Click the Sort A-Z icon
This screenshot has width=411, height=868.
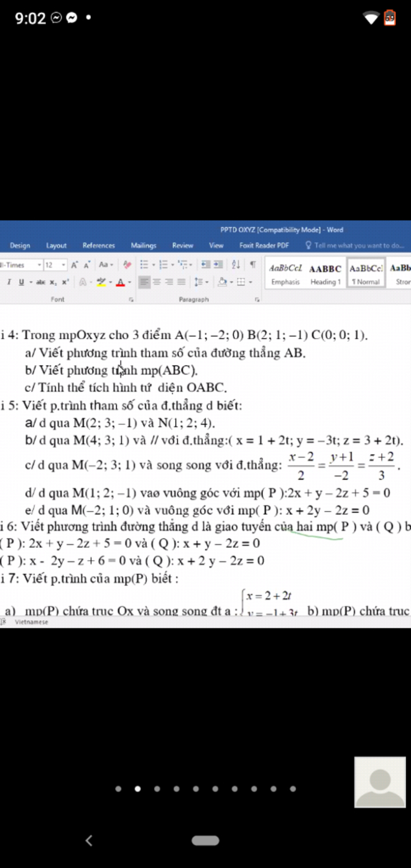pyautogui.click(x=236, y=265)
